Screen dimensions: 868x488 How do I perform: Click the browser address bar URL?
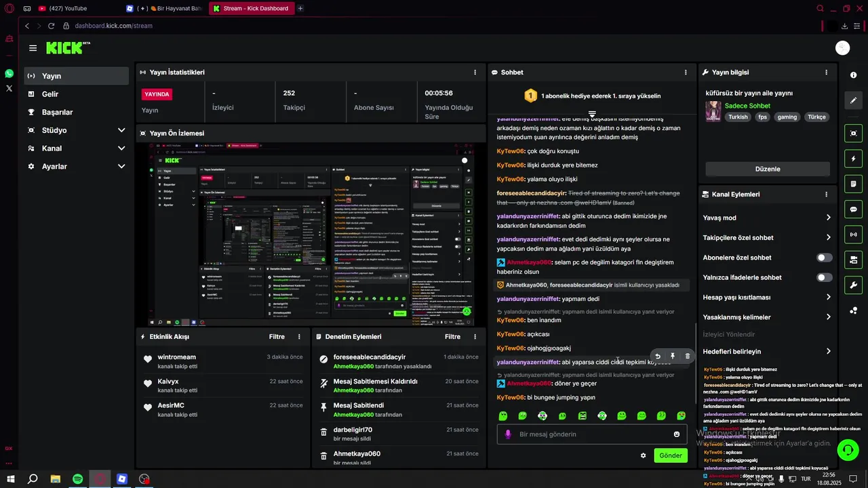click(x=113, y=26)
